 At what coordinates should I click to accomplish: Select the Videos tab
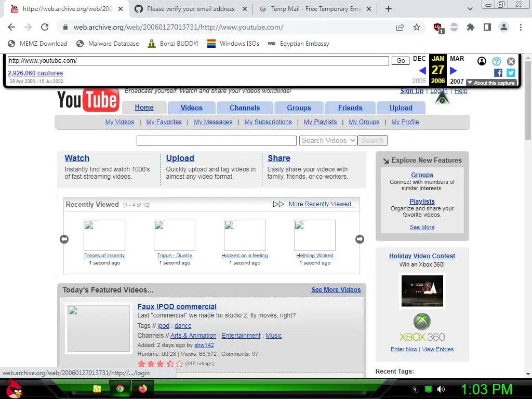(191, 108)
